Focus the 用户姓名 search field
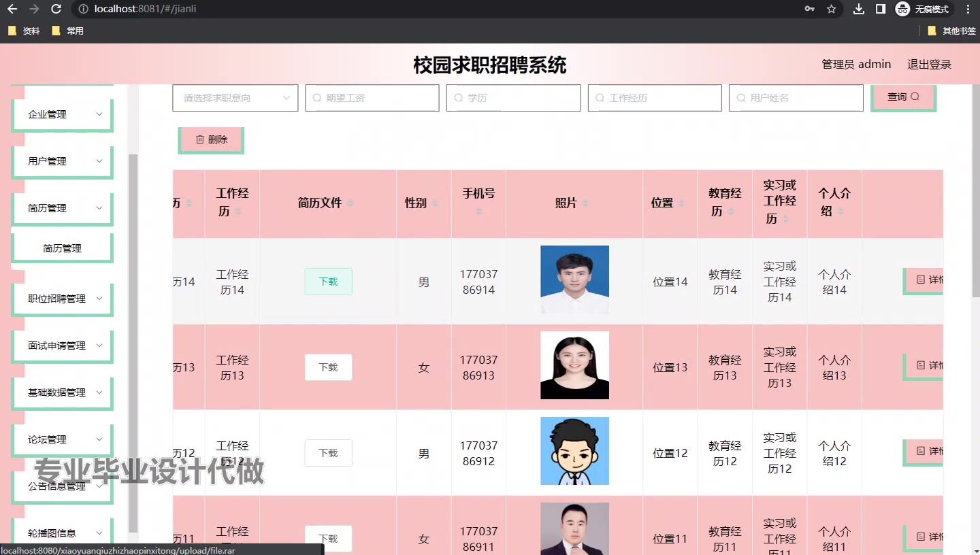 (796, 98)
